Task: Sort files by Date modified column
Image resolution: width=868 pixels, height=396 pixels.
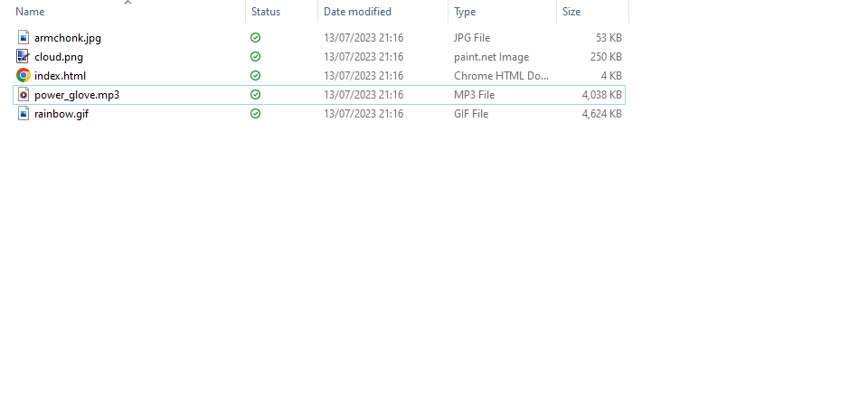Action: (357, 12)
